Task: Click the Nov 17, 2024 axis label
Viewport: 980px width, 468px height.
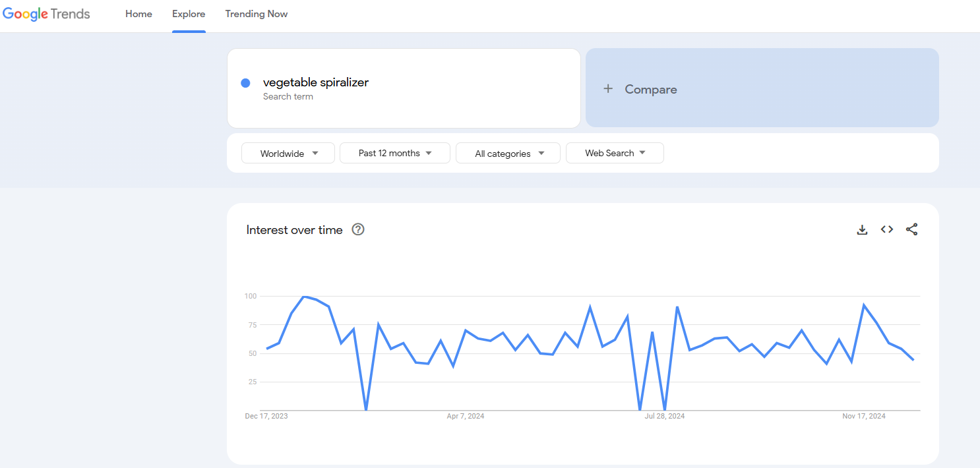Action: tap(864, 416)
